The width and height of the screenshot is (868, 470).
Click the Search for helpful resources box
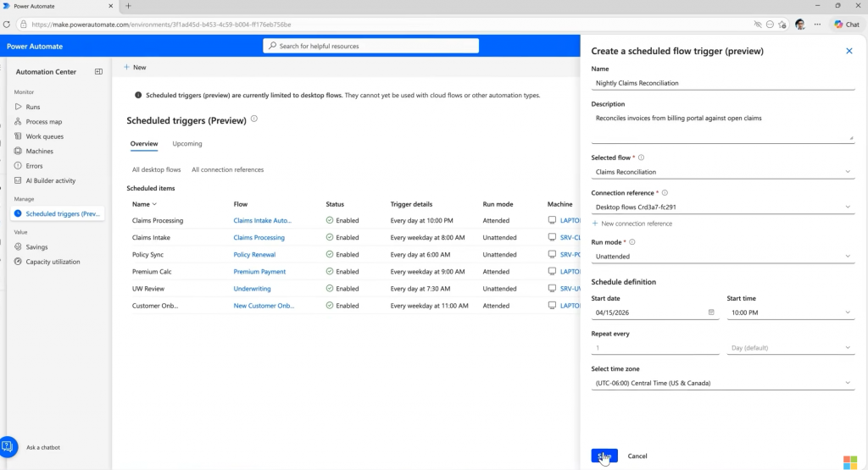coord(371,46)
